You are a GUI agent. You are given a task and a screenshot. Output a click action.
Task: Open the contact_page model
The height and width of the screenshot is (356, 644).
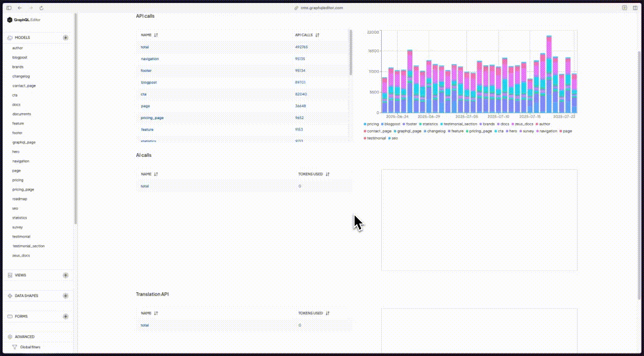click(x=24, y=86)
